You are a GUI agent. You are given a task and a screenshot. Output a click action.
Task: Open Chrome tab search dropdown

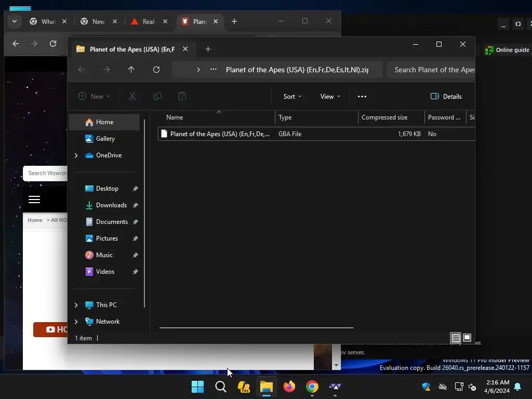coord(14,21)
